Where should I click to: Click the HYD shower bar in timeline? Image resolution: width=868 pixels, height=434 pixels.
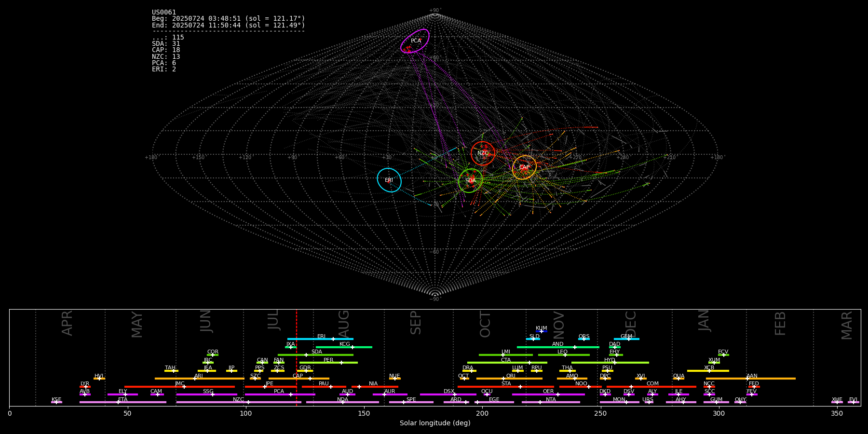[610, 363]
